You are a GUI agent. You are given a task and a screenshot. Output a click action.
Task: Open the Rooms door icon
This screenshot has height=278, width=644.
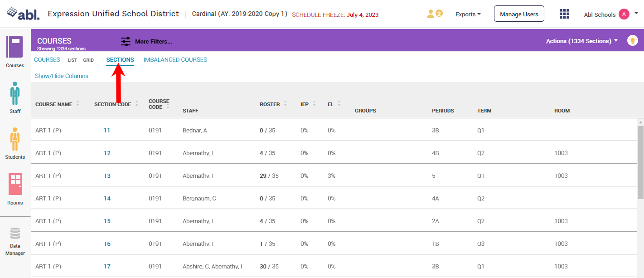pos(15,185)
